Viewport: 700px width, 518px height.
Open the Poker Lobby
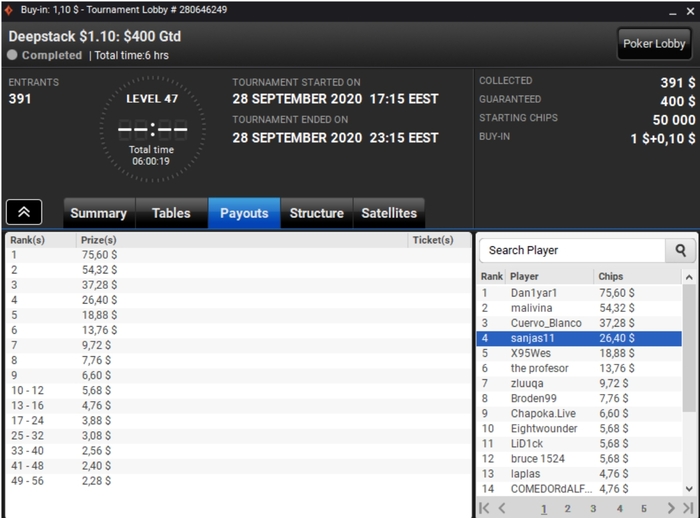coord(654,44)
